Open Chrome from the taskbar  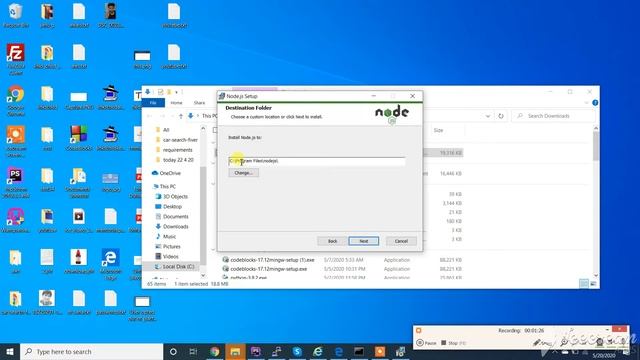tap(214, 351)
